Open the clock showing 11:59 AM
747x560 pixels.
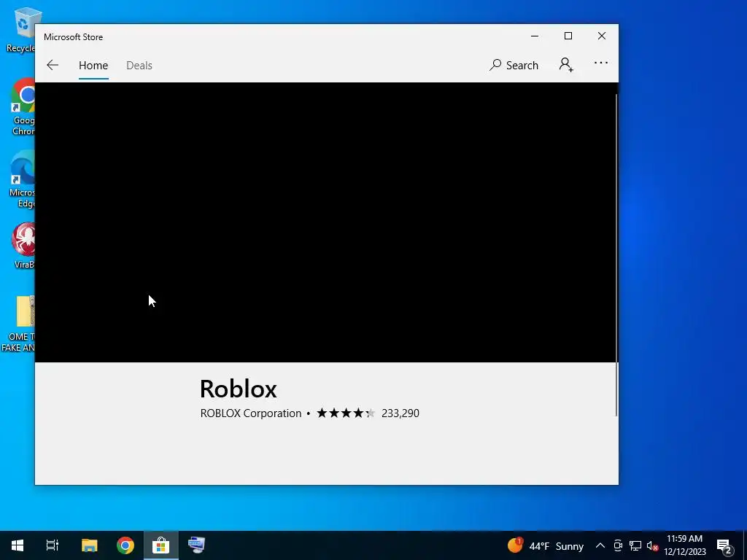[x=684, y=545]
